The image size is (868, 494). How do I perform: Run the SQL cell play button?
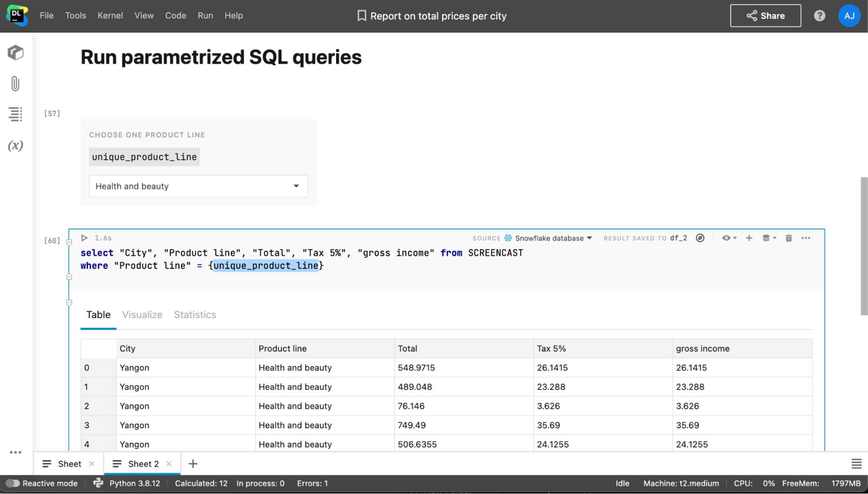click(x=85, y=238)
